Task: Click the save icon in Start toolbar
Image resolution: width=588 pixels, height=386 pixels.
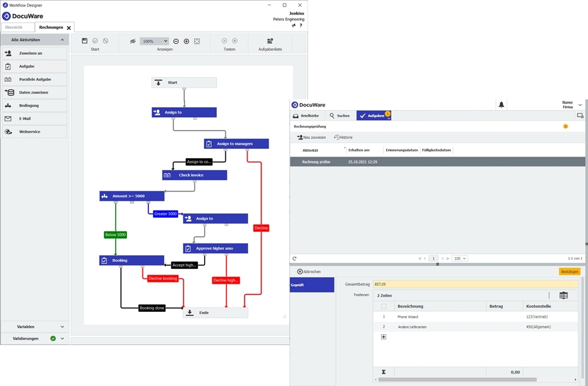Action: 84,41
